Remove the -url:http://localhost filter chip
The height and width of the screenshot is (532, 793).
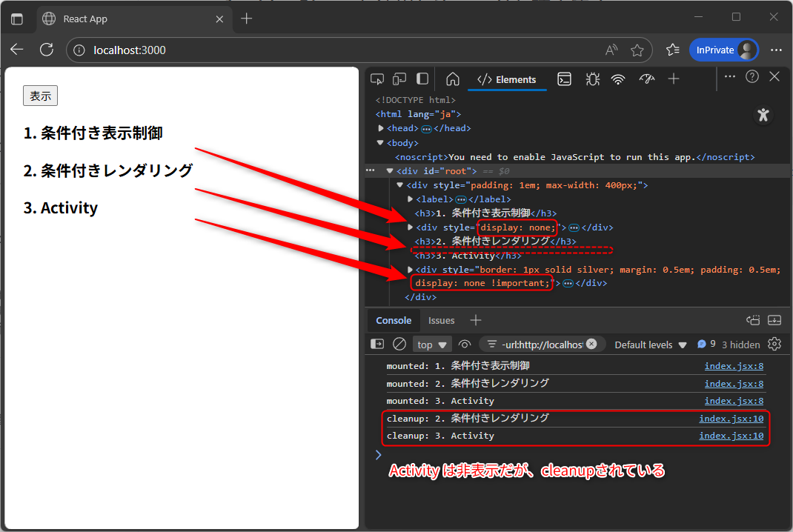click(591, 344)
